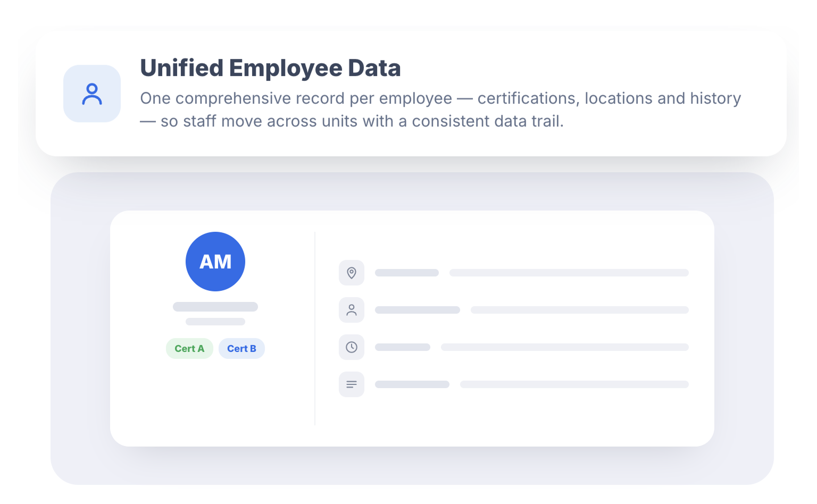Click the person row value placeholder

(580, 310)
